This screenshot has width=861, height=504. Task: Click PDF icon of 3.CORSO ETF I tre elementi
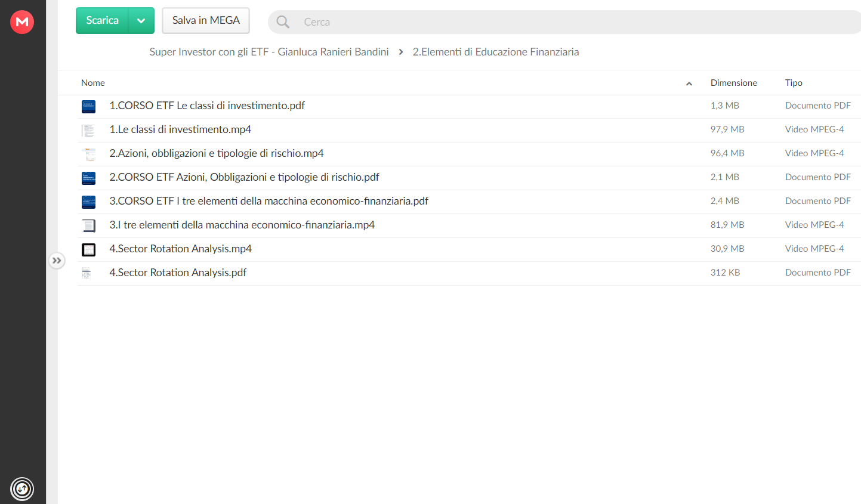(x=88, y=202)
